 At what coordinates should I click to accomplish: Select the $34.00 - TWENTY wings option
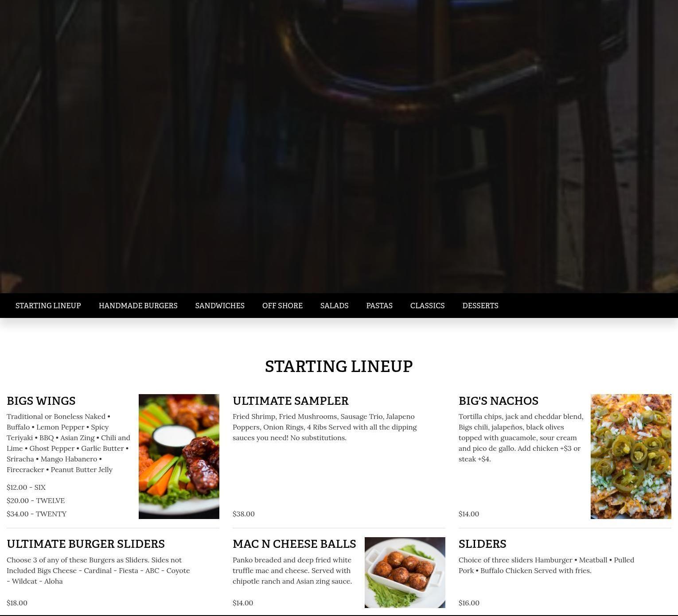[x=37, y=514]
